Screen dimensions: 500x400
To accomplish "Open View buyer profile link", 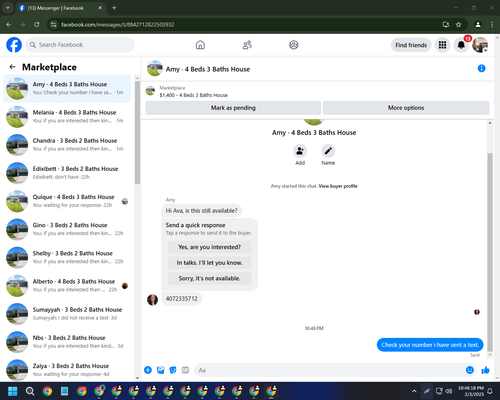I will point(338,186).
